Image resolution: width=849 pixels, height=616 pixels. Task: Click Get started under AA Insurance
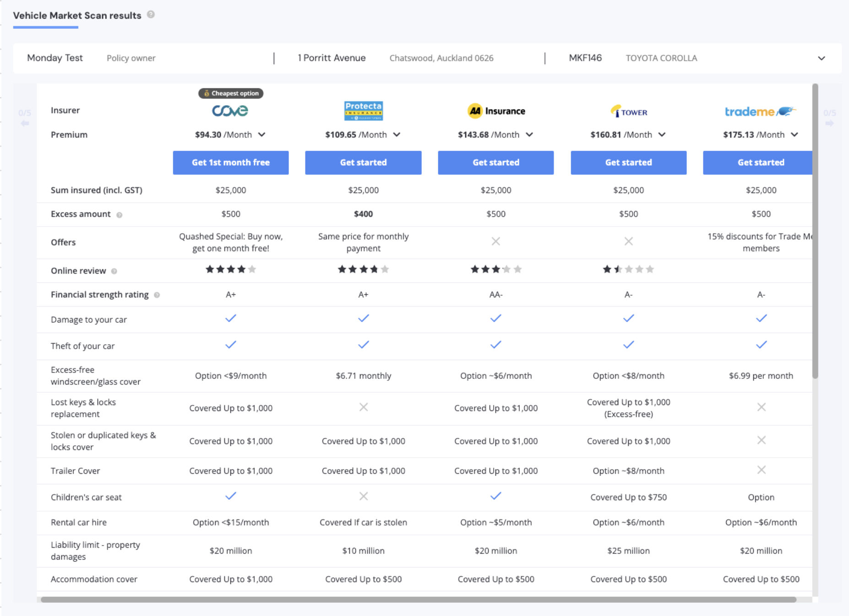496,162
